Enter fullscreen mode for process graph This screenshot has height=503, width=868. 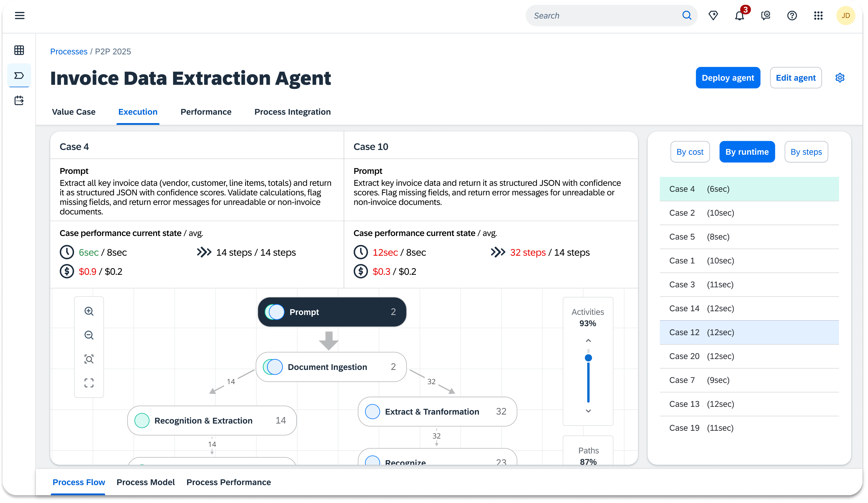coord(89,383)
